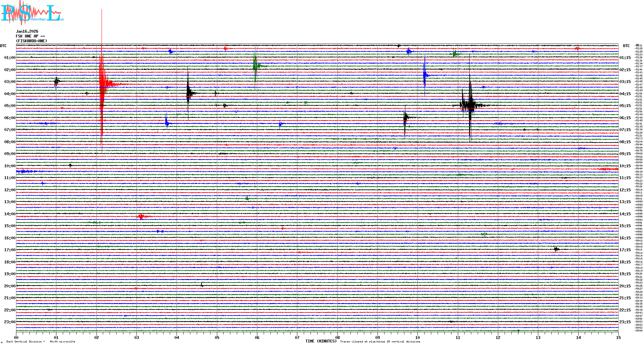Screen dimensions: 644x346
Task: Click the (FISKARDO-HNE) station name label
Action: click(x=31, y=41)
